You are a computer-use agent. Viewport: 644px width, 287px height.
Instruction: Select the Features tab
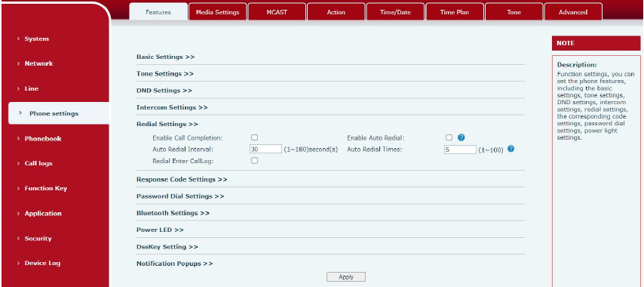tap(158, 12)
